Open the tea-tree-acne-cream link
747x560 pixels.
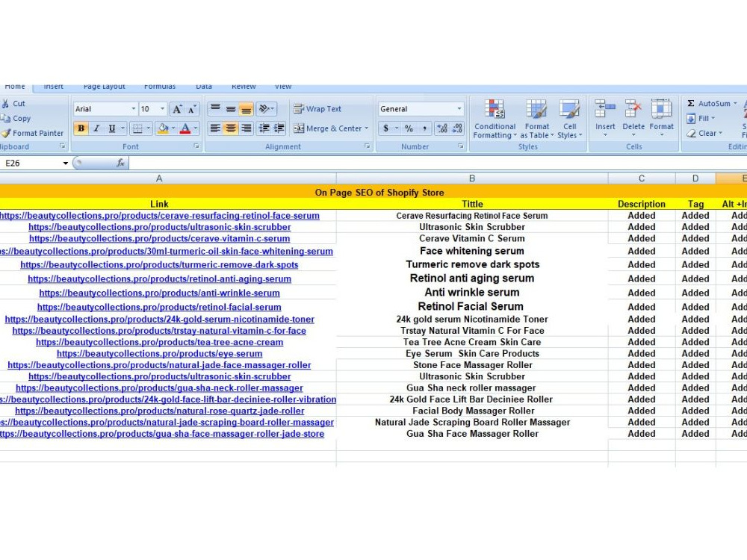160,343
